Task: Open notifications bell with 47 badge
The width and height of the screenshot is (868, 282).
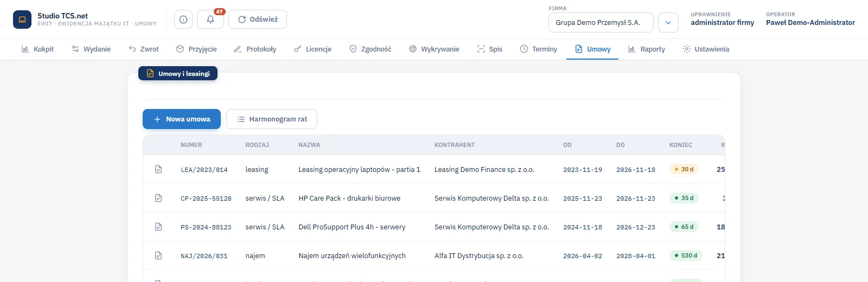Action: point(210,20)
